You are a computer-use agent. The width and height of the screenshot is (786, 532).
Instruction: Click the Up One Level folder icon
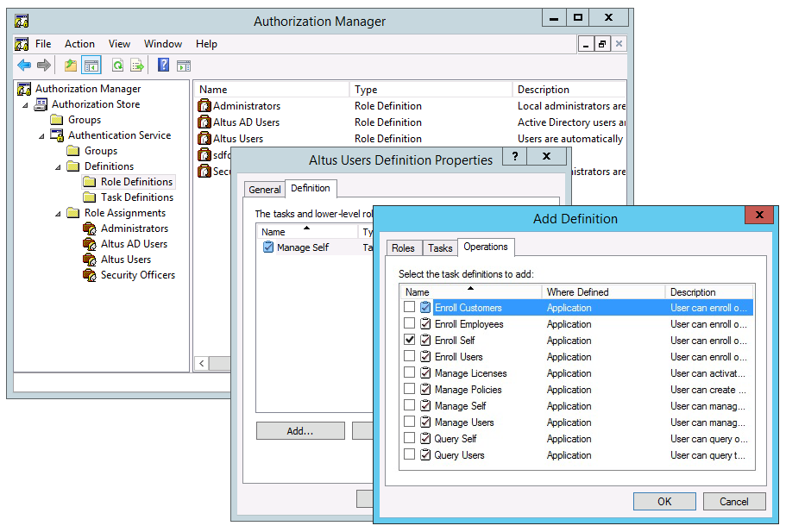71,66
